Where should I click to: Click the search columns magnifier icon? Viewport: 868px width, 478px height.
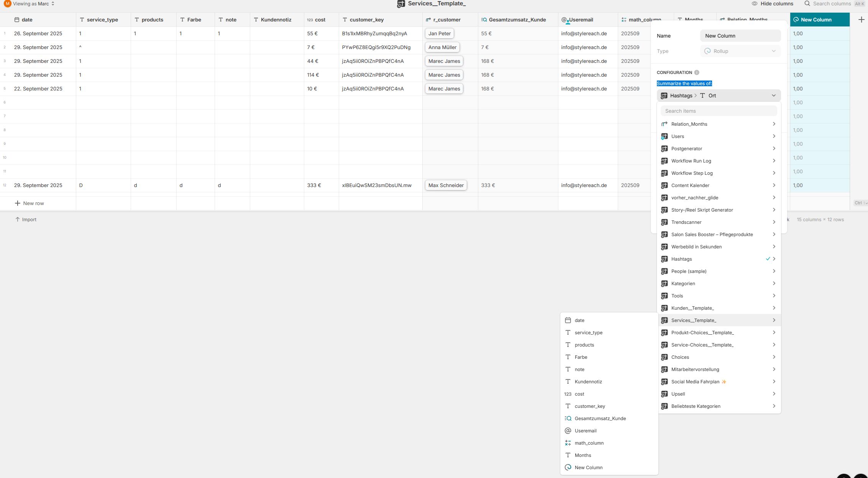pyautogui.click(x=807, y=3)
